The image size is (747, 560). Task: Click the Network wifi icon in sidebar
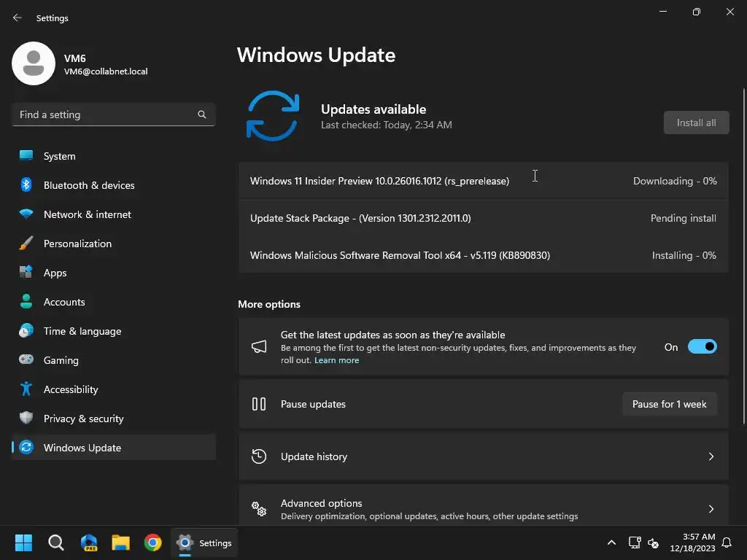pos(26,214)
